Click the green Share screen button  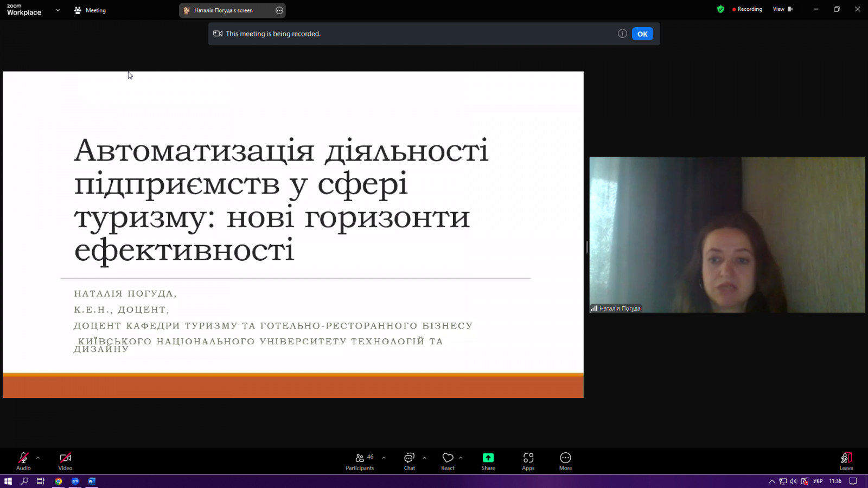point(488,461)
